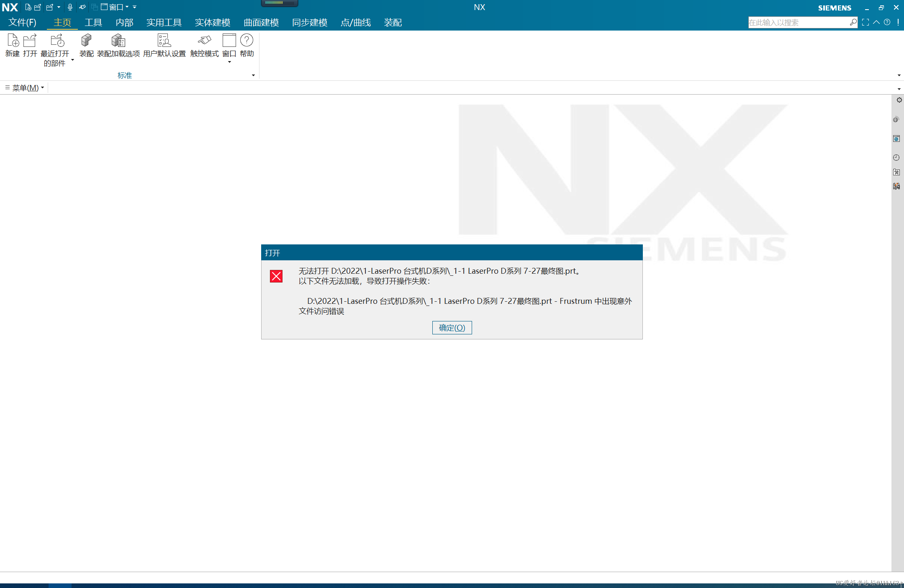This screenshot has width=904, height=588.
Task: Expand ribbon options arrow at far right
Action: click(x=899, y=75)
